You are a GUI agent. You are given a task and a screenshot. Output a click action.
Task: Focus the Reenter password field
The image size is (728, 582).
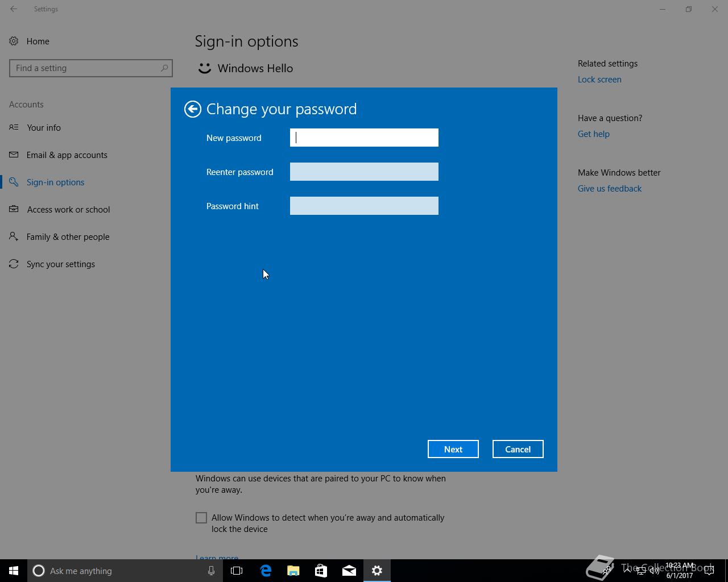364,172
